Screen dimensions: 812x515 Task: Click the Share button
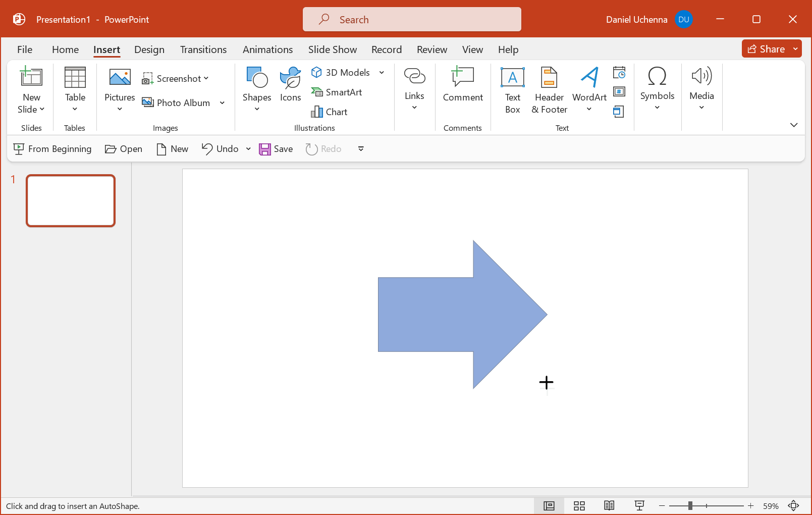(x=766, y=49)
